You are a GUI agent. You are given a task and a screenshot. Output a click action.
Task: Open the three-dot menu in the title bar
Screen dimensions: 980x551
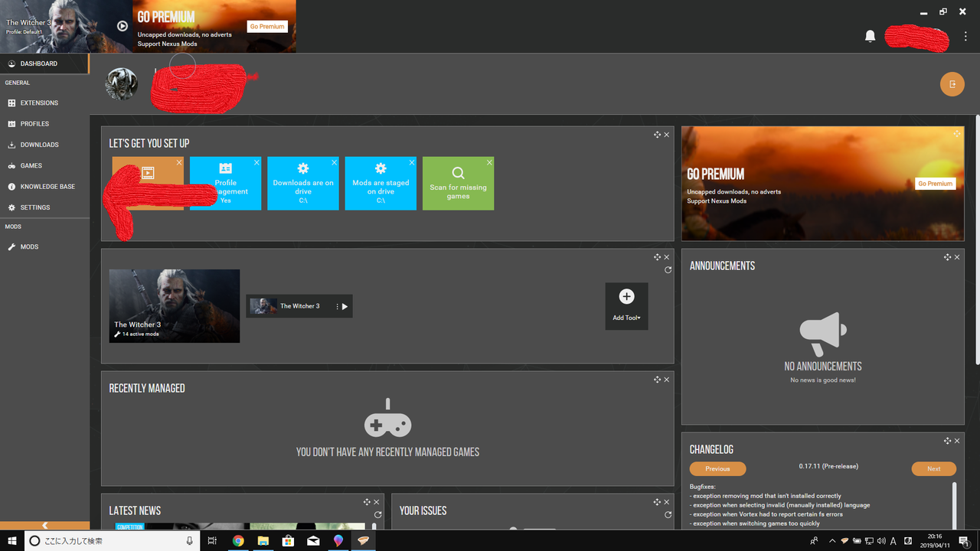tap(965, 36)
